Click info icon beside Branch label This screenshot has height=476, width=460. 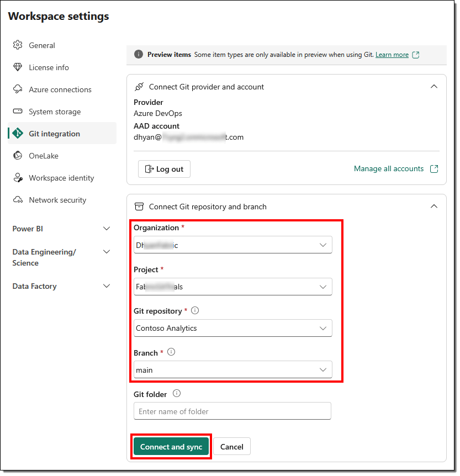click(171, 352)
